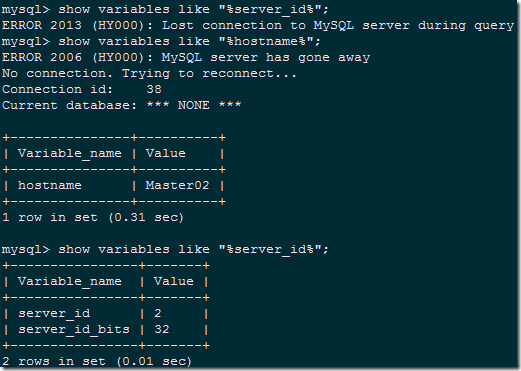Screen dimensions: 521x371
Task: Click the hostname variable name cell
Action: 50,185
